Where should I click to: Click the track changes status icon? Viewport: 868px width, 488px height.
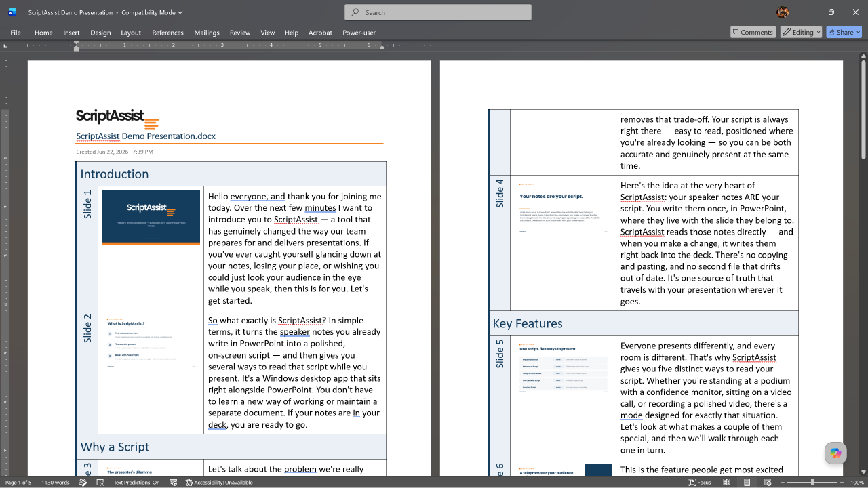click(x=83, y=483)
